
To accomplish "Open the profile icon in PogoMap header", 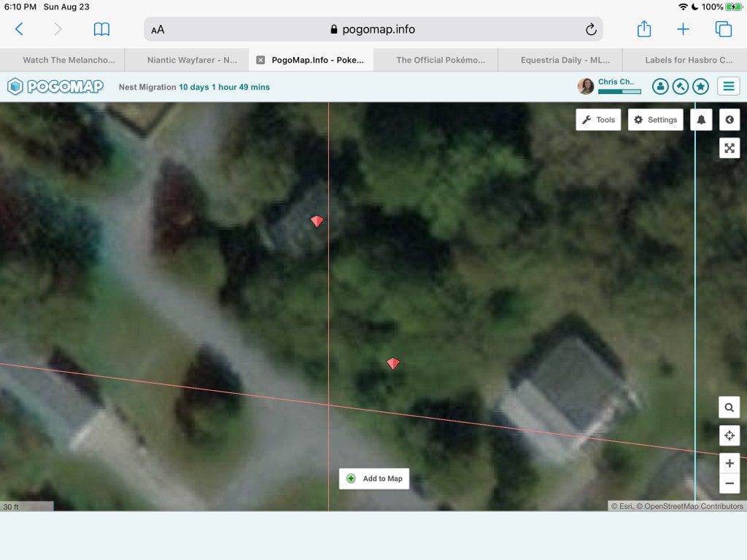I will (660, 87).
